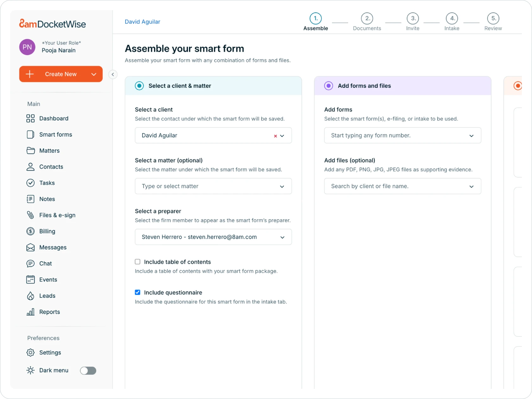
Task: Open the Dashboard grid icon
Action: 30,118
